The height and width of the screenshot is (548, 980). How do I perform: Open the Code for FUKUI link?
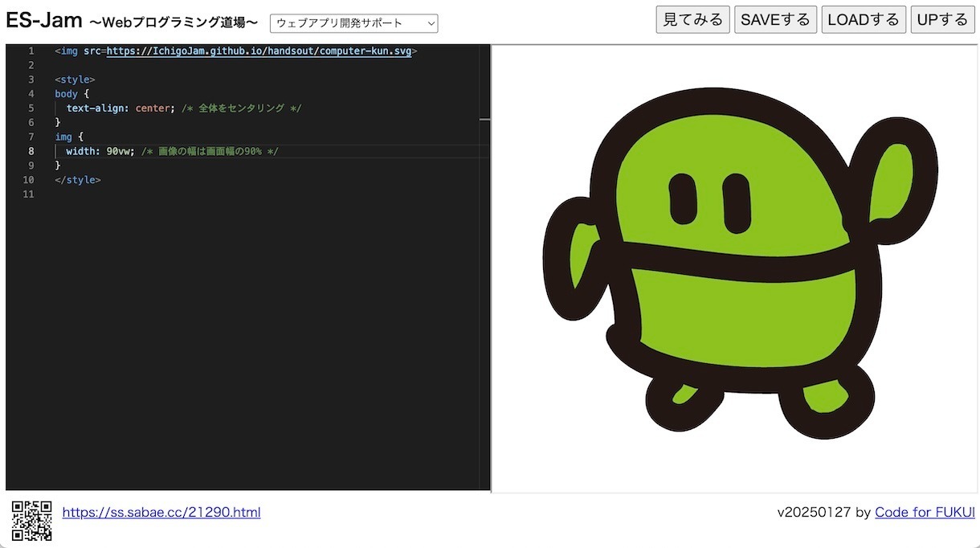pyautogui.click(x=925, y=513)
